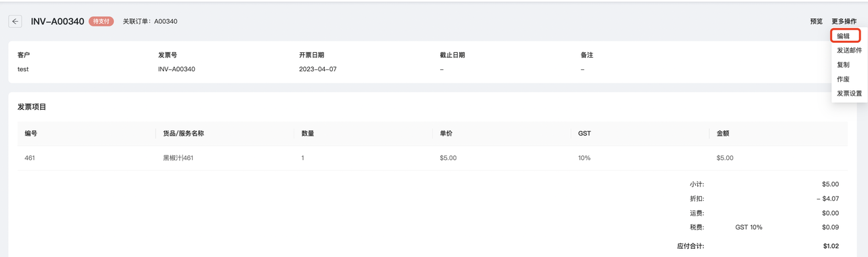Viewport: 868px width, 257px height.
Task: Click customer value test
Action: click(x=23, y=69)
